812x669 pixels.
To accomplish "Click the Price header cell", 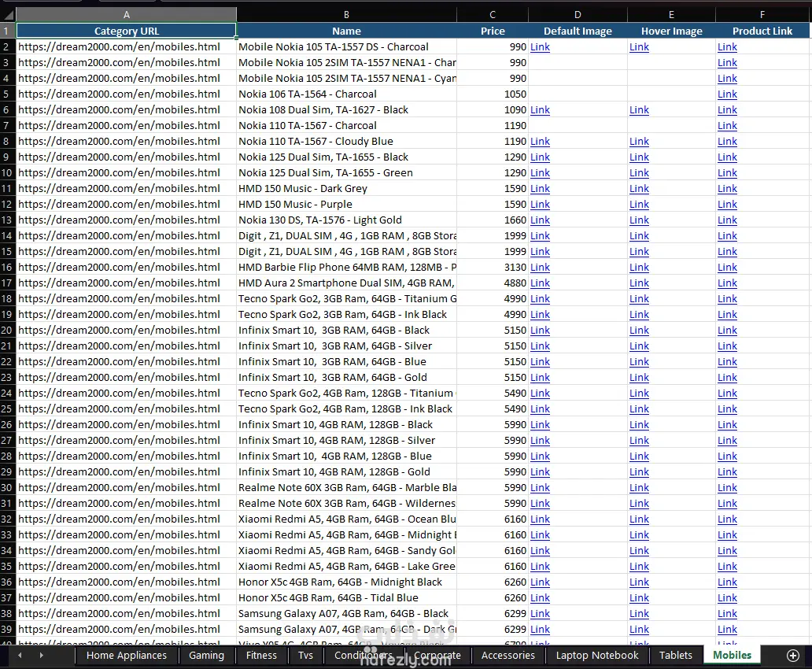I will 493,31.
